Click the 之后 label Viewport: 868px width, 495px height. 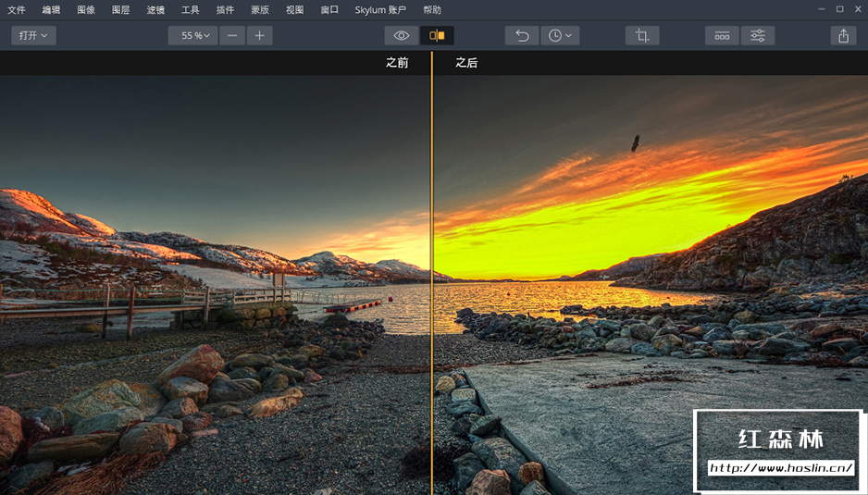(466, 63)
